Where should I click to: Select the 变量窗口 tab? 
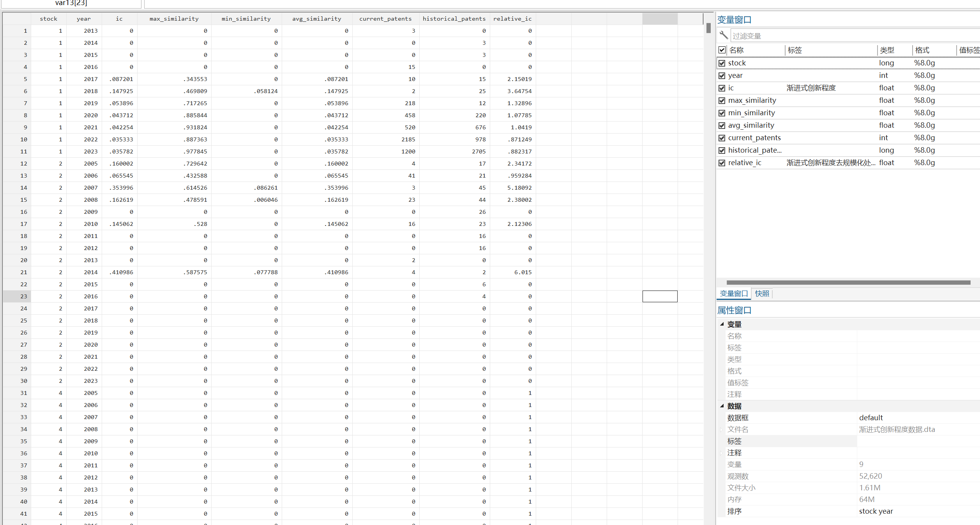(x=734, y=294)
